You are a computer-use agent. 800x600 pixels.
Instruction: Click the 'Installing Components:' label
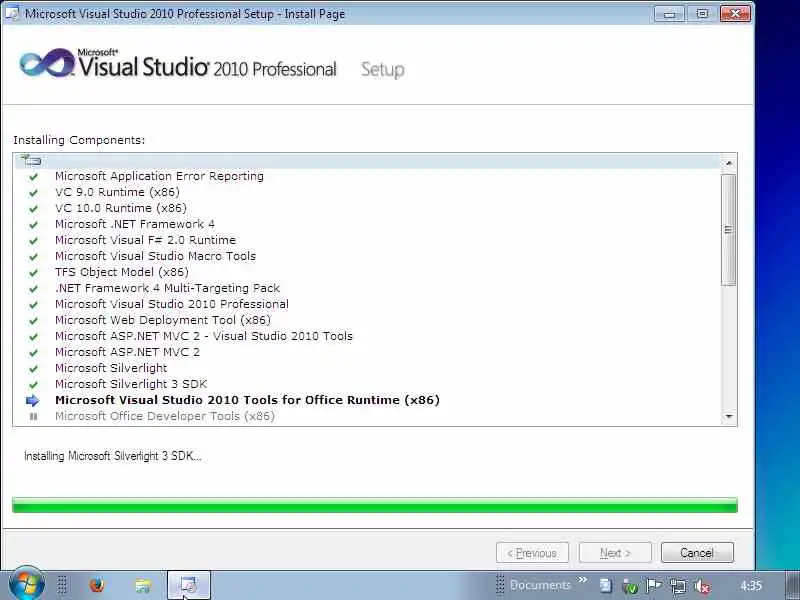(79, 140)
